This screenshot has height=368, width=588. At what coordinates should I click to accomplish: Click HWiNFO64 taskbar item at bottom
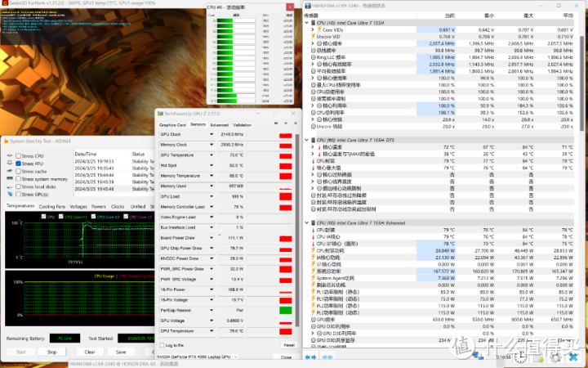(x=124, y=364)
